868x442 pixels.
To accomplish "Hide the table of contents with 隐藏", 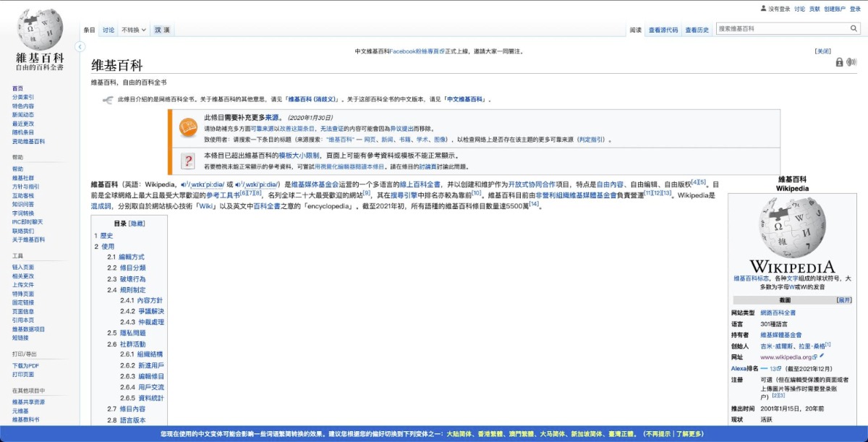I will click(137, 224).
